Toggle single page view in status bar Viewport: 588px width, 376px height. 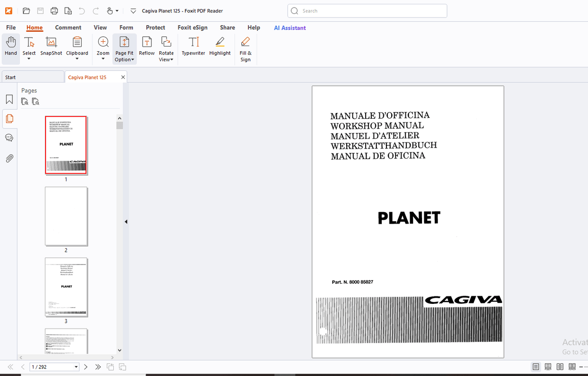tap(535, 367)
